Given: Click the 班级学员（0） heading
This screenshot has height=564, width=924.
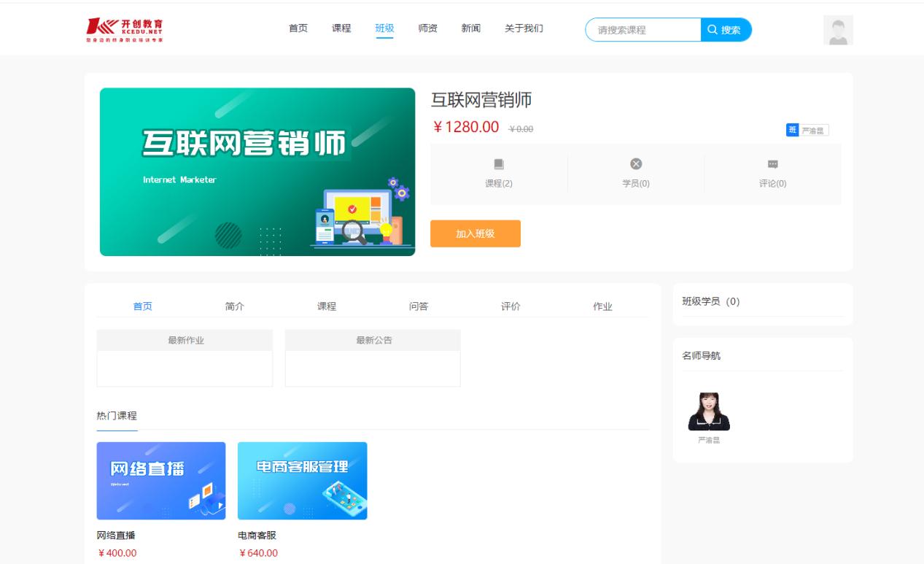Looking at the screenshot, I should (x=711, y=301).
